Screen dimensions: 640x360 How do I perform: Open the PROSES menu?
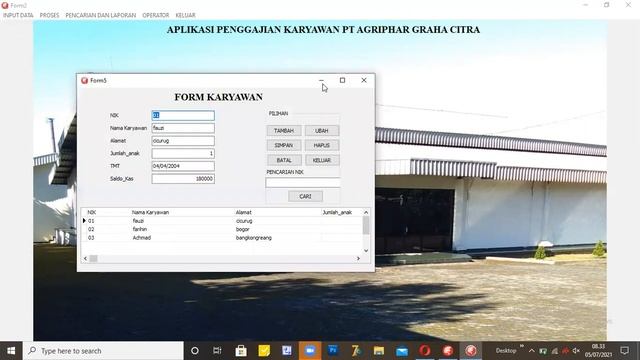point(49,15)
